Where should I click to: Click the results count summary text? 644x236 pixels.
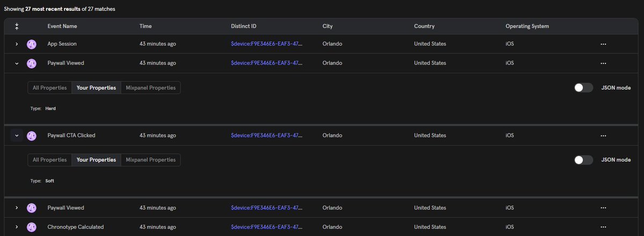[60, 9]
